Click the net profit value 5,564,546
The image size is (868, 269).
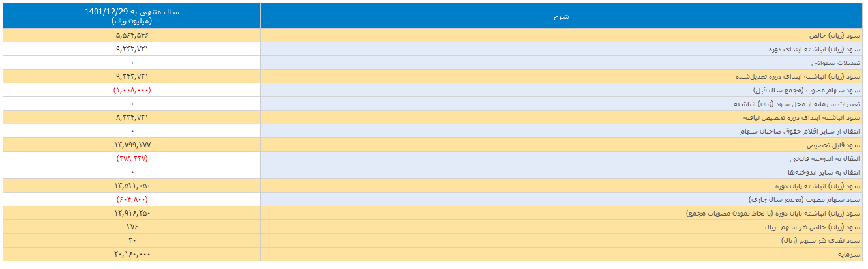(132, 35)
